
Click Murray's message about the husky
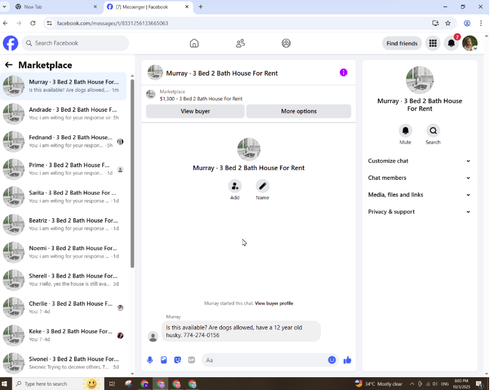(241, 331)
